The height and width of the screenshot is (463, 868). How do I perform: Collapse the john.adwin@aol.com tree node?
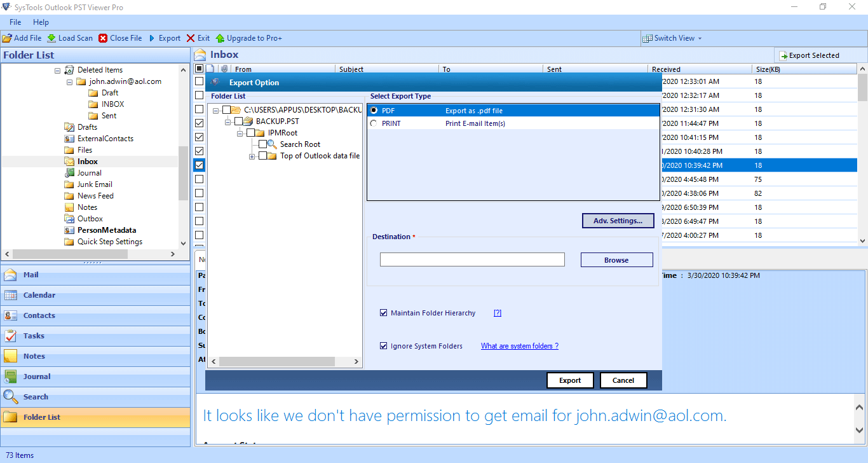[x=69, y=82]
